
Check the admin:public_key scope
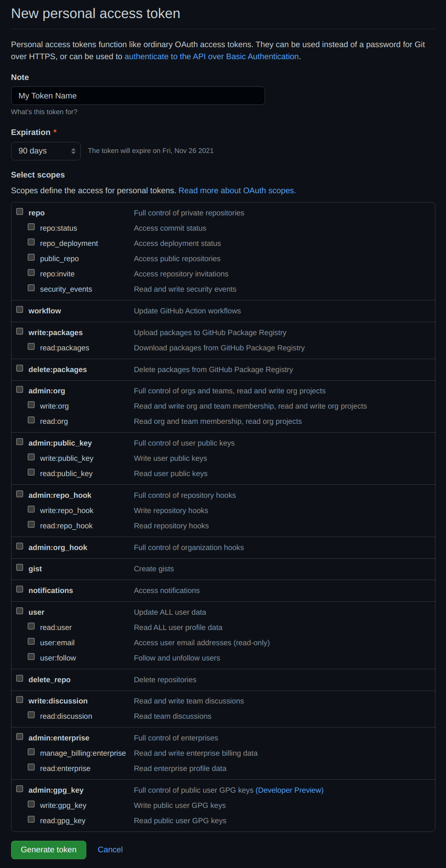[x=20, y=442]
